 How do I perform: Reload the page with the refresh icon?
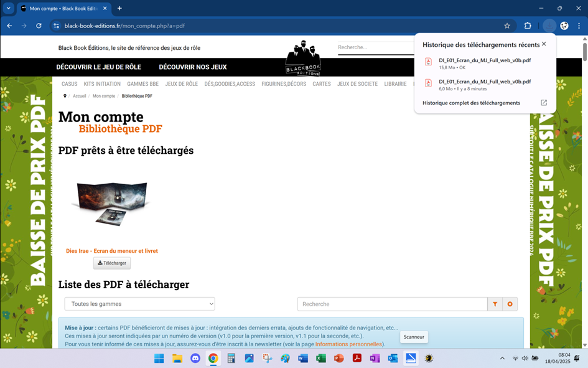click(x=39, y=26)
